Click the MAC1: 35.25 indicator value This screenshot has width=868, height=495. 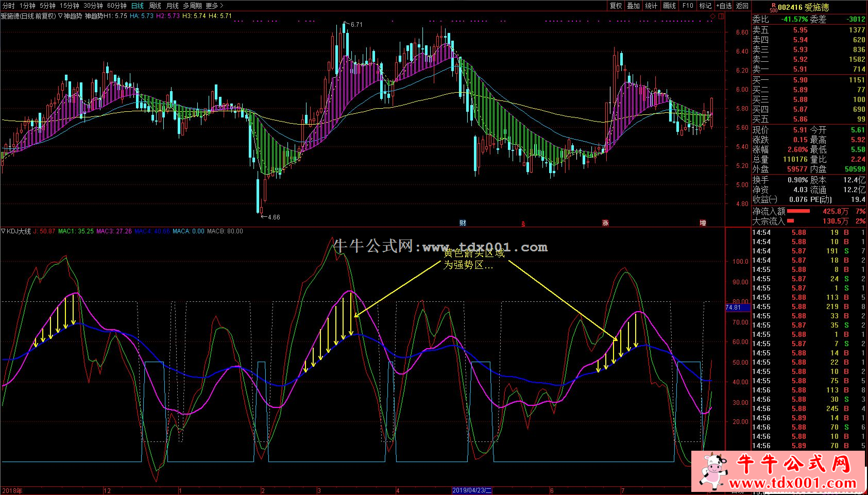(x=76, y=231)
